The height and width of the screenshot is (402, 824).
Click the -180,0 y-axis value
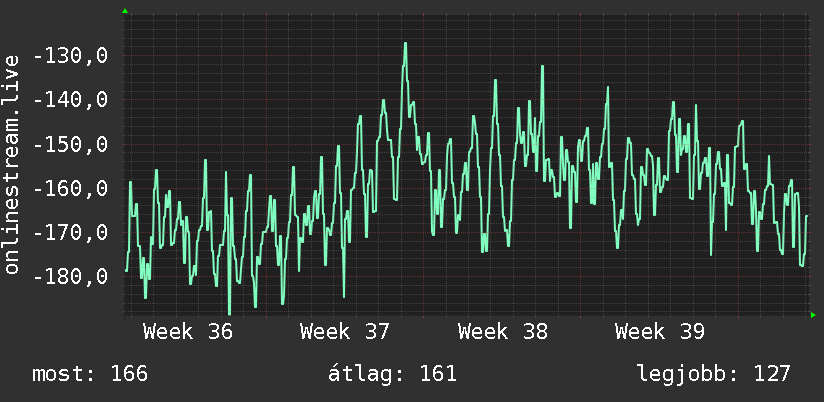coord(70,276)
